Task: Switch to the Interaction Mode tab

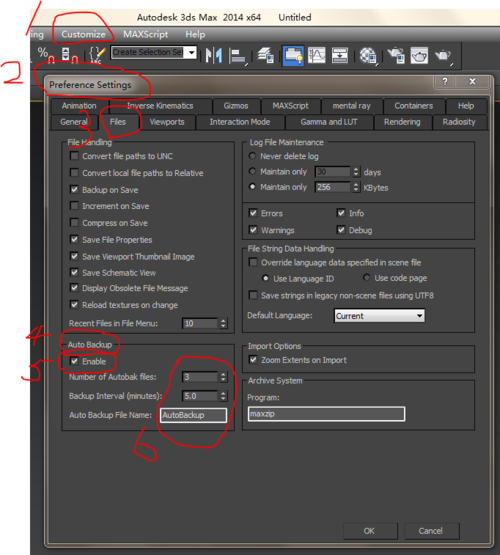Action: point(240,122)
